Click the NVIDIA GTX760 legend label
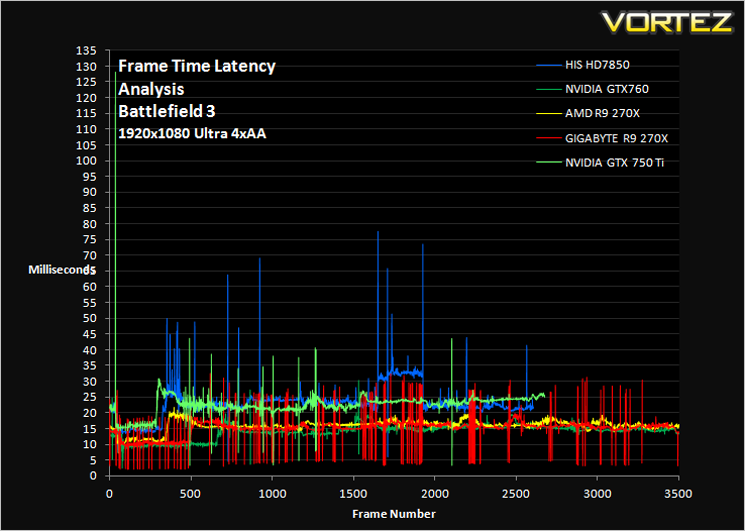The width and height of the screenshot is (745, 531). coord(607,89)
